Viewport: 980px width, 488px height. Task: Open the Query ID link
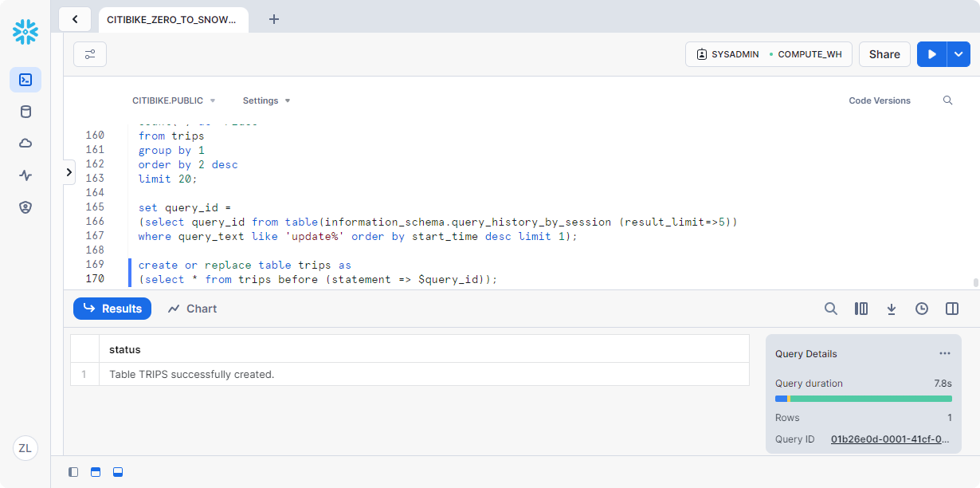890,439
